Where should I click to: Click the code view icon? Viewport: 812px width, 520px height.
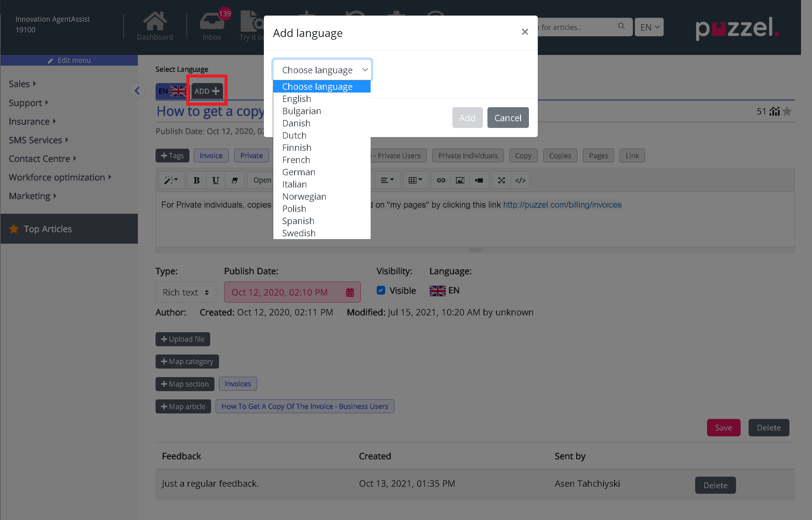tap(520, 180)
